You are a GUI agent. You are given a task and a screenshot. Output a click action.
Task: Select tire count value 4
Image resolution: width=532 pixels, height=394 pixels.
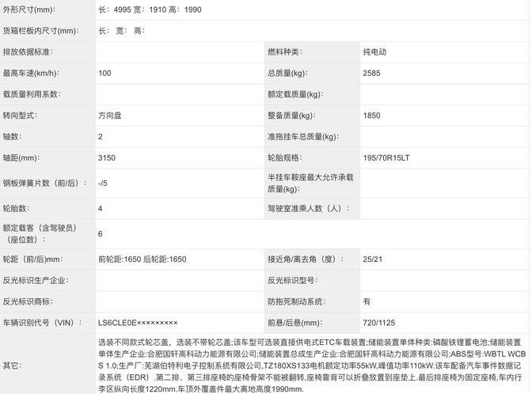tap(100, 209)
